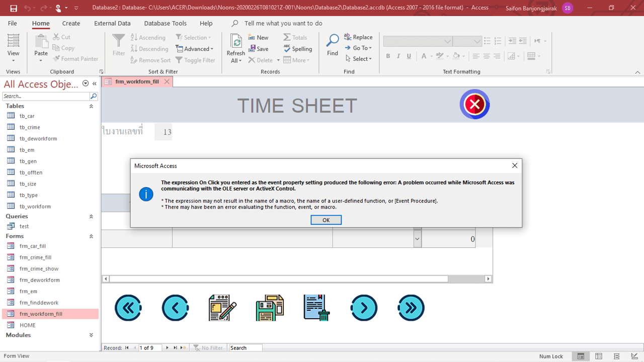Go to first record double-left arrow button
644x362 pixels.
click(128, 308)
